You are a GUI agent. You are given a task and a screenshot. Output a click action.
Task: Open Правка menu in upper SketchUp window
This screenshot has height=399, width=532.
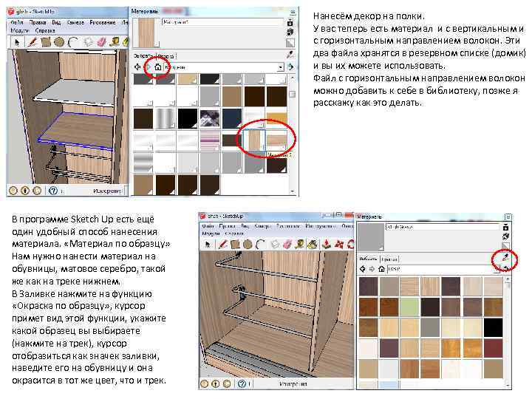click(38, 22)
